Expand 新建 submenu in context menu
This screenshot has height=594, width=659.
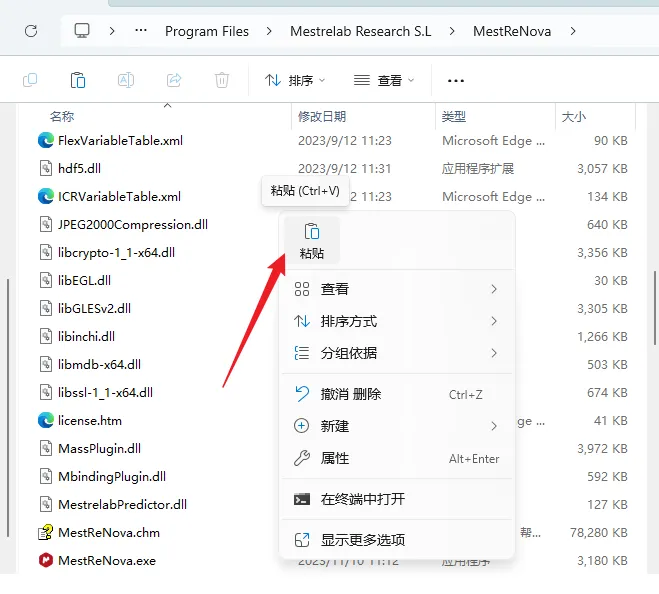[397, 426]
